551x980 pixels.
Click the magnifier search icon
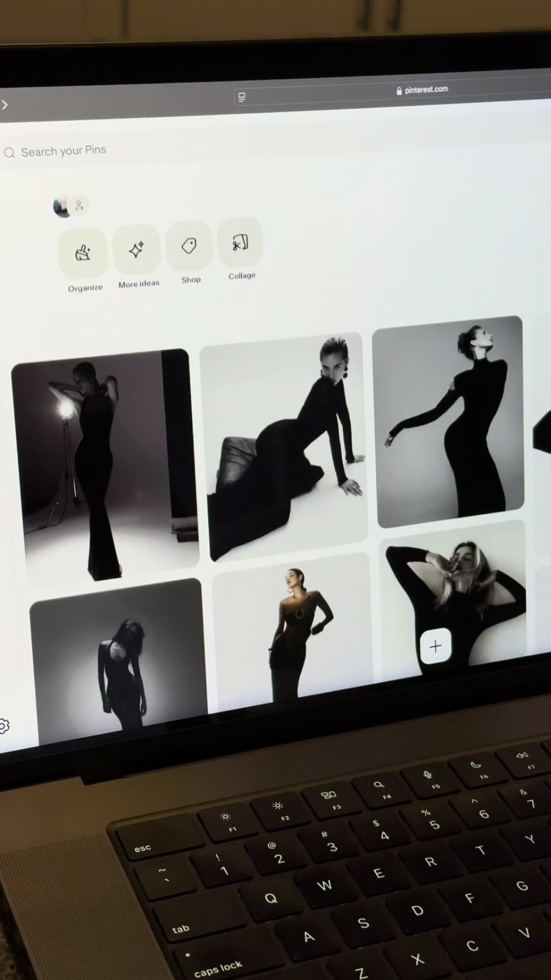9,153
